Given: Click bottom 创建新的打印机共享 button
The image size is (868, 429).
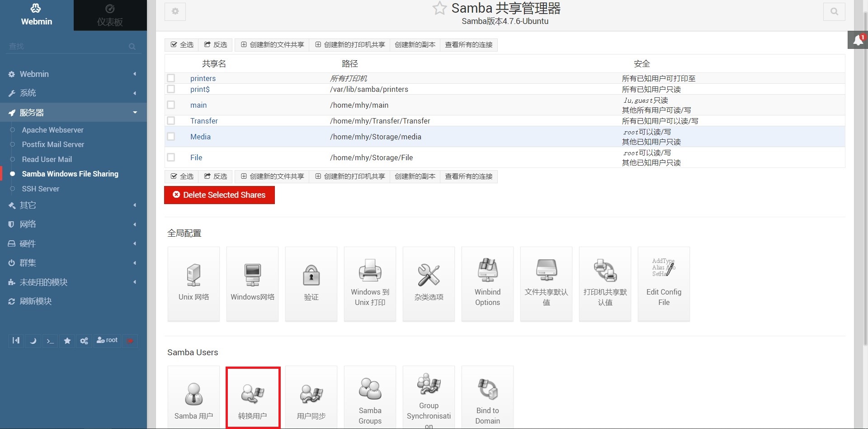Looking at the screenshot, I should (x=350, y=176).
